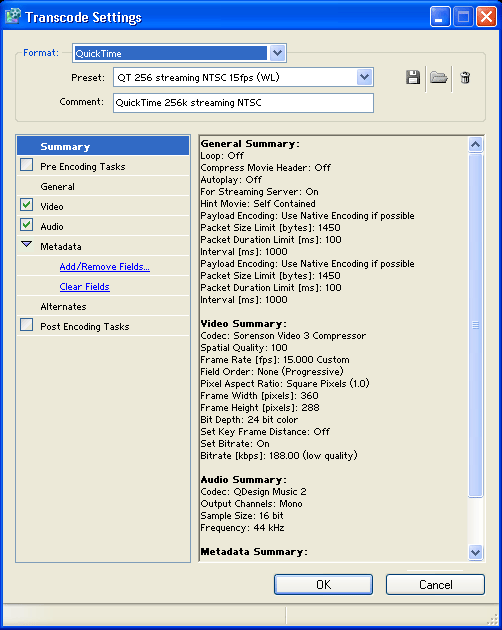Click the OK button

click(x=324, y=584)
